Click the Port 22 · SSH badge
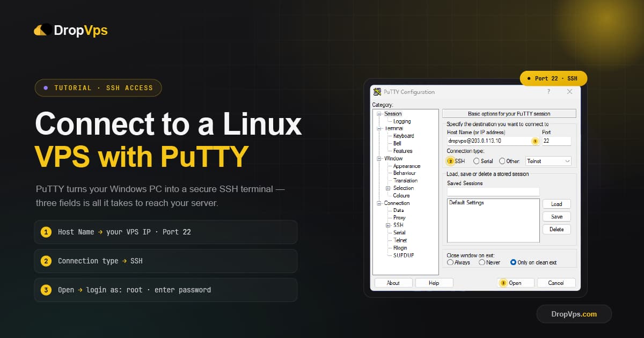Image resolution: width=644 pixels, height=338 pixels. click(x=553, y=78)
